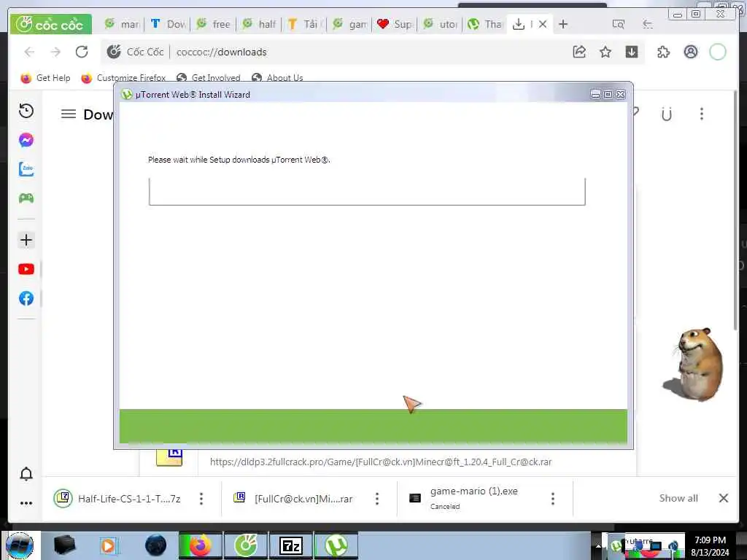Image resolution: width=747 pixels, height=560 pixels.
Task: Open the Windows Start button
Action: (x=20, y=545)
